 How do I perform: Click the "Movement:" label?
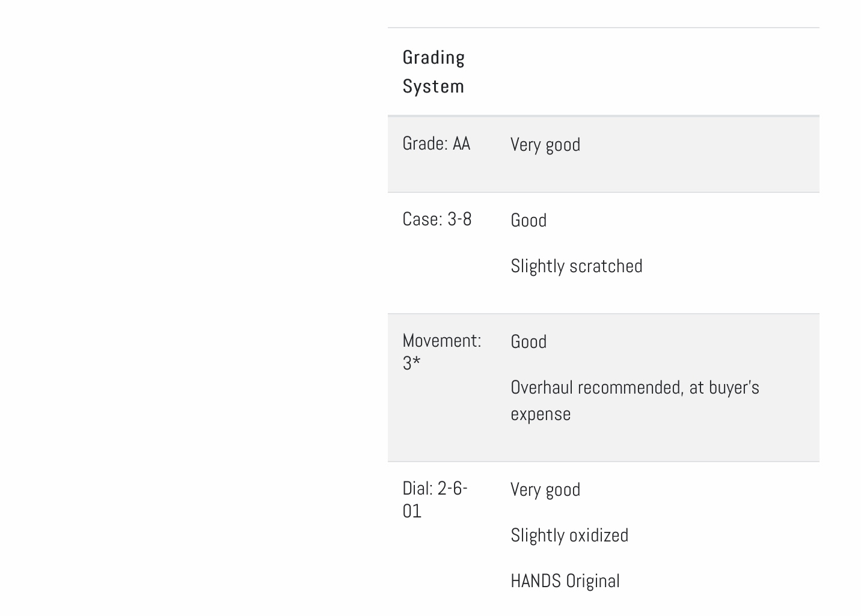coord(441,341)
